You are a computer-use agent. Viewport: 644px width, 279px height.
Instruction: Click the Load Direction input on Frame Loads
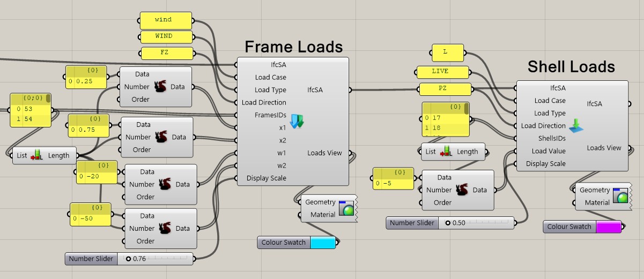tap(264, 102)
